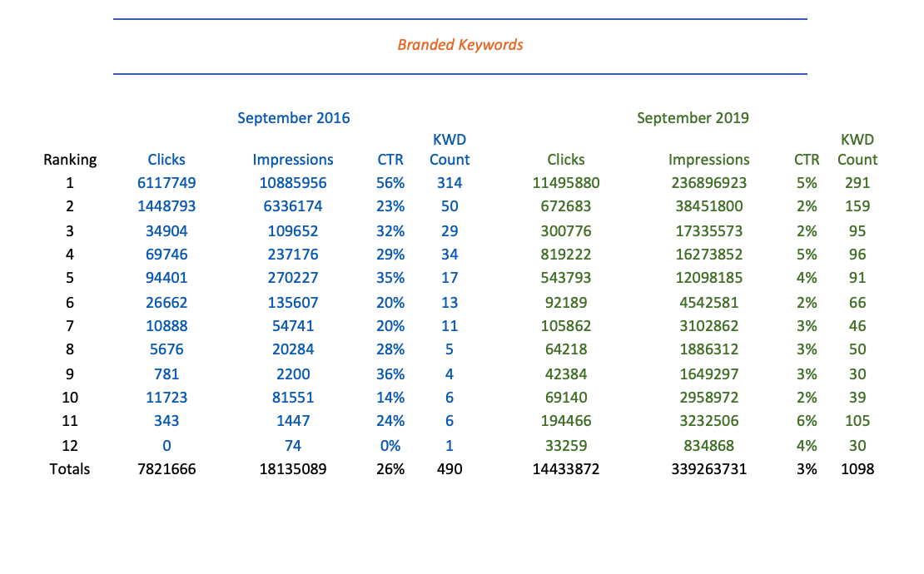Select KWD count cell 105
Image resolution: width=924 pixels, height=574 pixels.
pos(857,421)
